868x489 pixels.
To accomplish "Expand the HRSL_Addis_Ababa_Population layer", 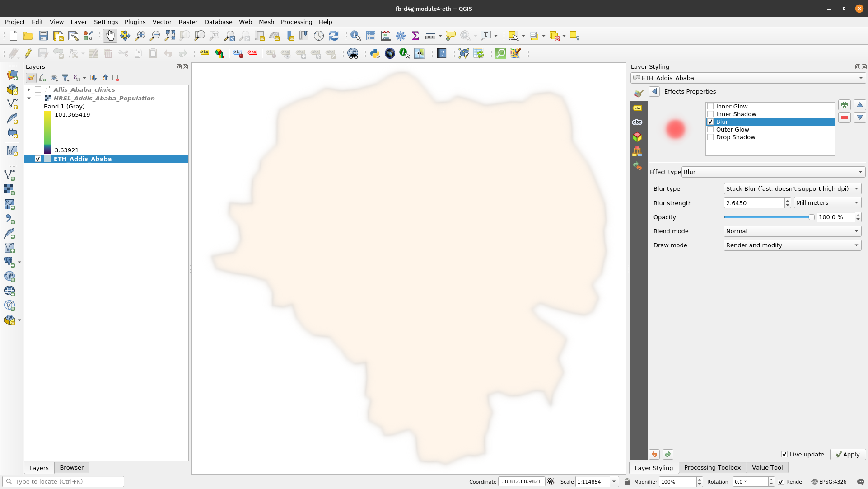I will click(x=28, y=98).
